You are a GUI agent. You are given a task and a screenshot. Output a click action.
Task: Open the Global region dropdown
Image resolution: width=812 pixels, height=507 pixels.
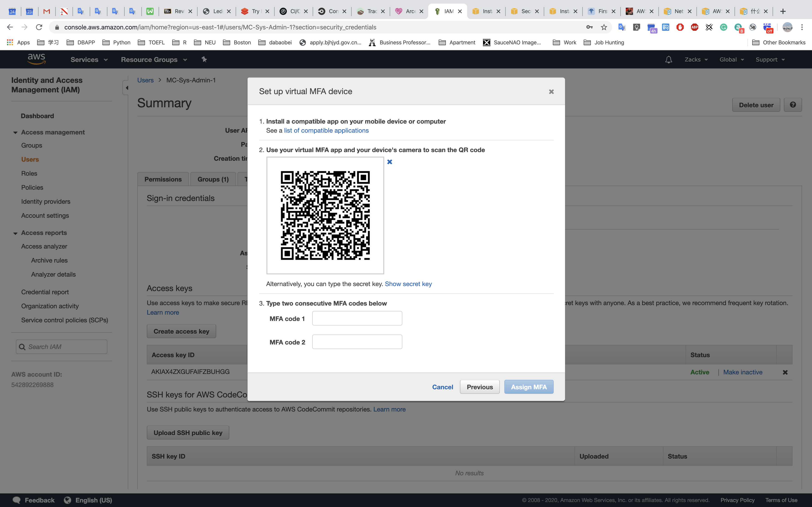point(732,60)
